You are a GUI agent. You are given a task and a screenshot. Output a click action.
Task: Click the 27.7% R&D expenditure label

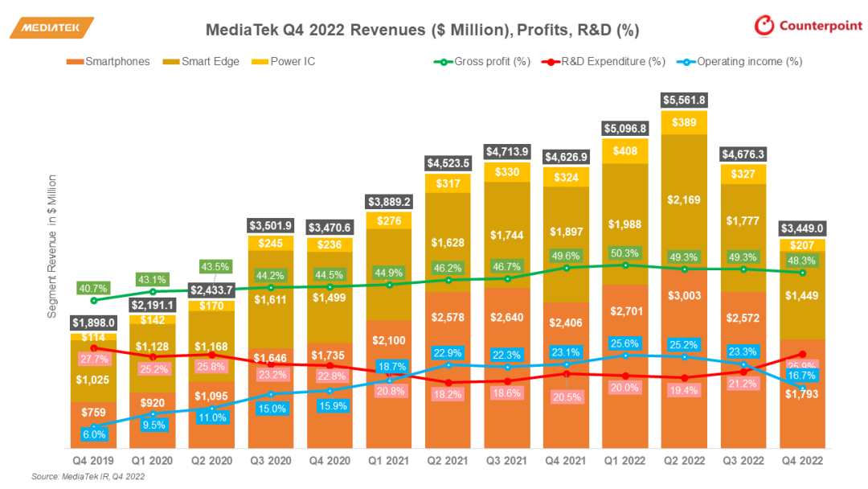coord(94,360)
